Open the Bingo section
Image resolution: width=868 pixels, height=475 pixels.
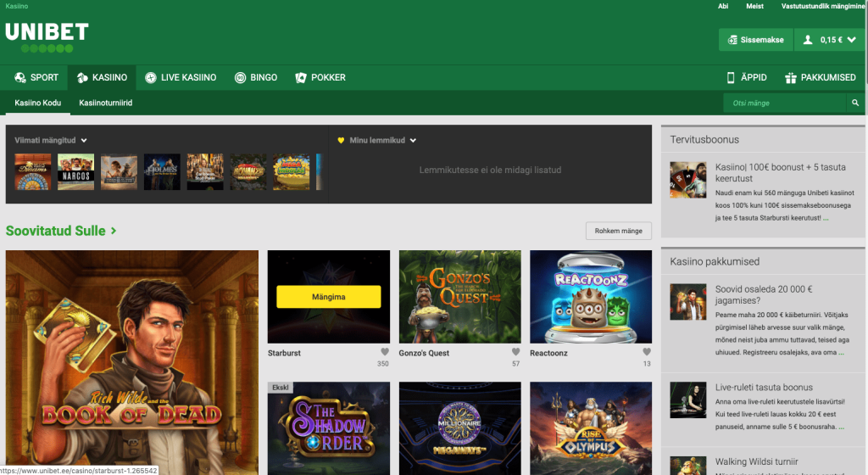coord(256,77)
